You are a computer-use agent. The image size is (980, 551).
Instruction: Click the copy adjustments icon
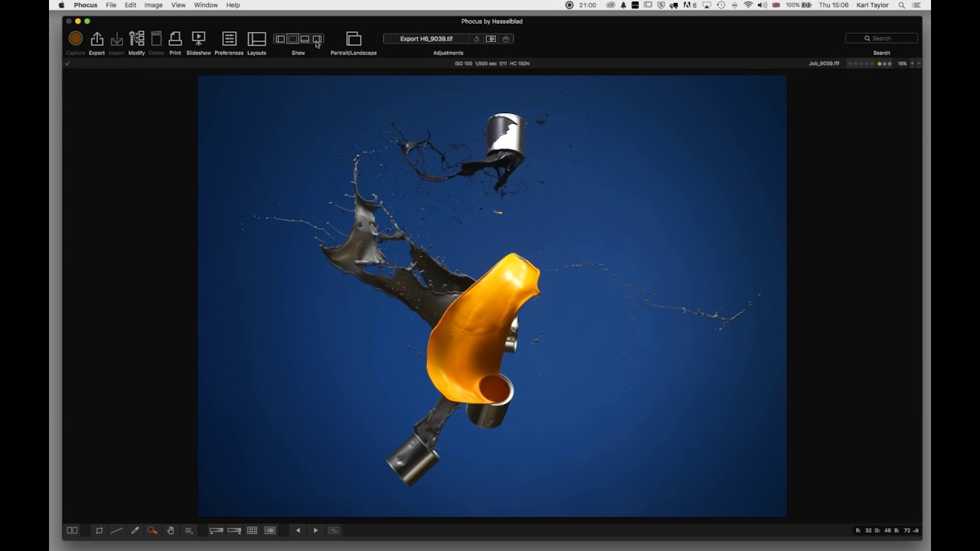(491, 38)
